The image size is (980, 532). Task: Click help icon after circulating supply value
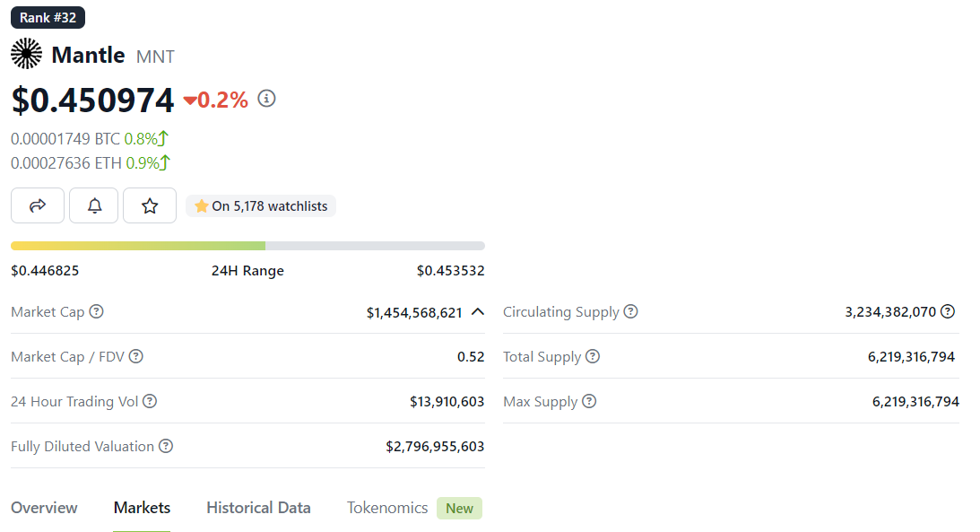pyautogui.click(x=948, y=311)
